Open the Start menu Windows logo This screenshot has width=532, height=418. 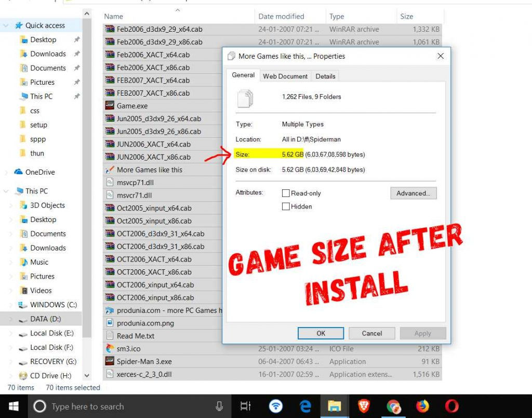tap(14, 406)
